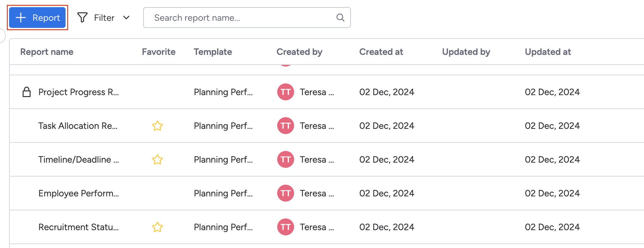Click Template cell of Recruitment Status row

(223, 227)
